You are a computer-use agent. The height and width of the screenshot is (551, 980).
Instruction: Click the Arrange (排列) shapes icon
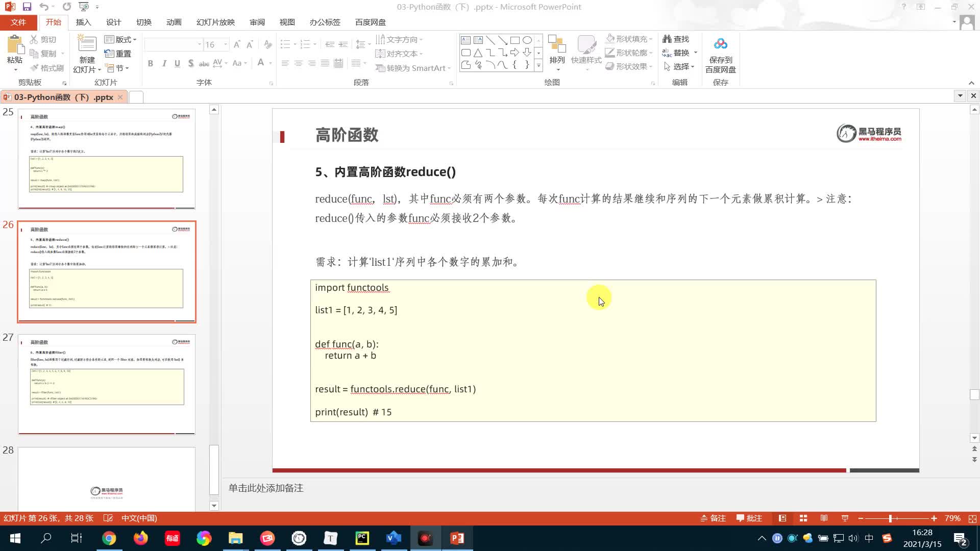557,44
